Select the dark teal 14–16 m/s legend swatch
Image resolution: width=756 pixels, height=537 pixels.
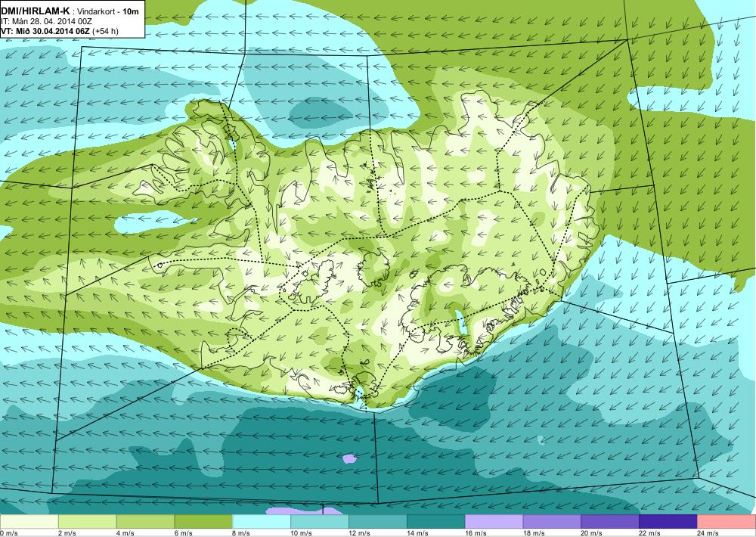[436, 522]
